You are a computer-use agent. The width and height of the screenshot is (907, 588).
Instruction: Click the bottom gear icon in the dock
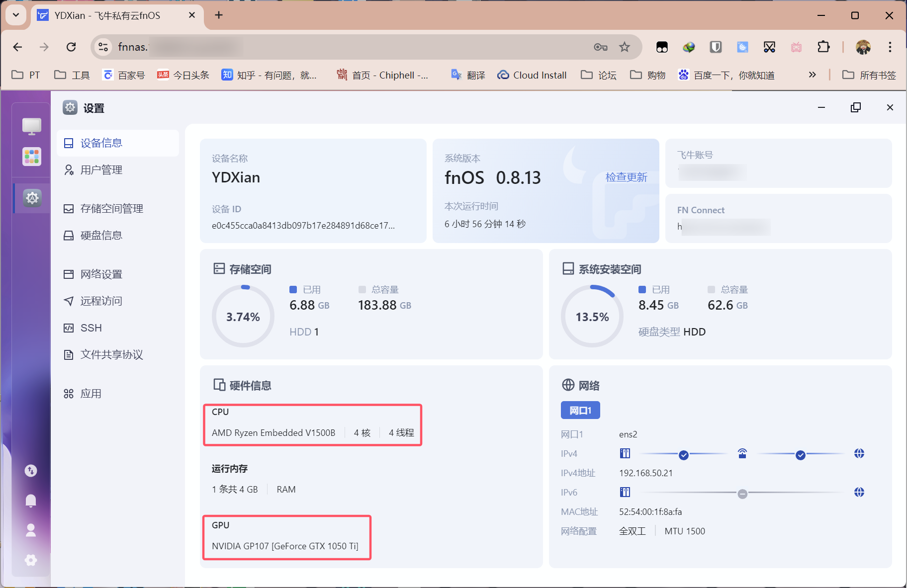coord(31,560)
